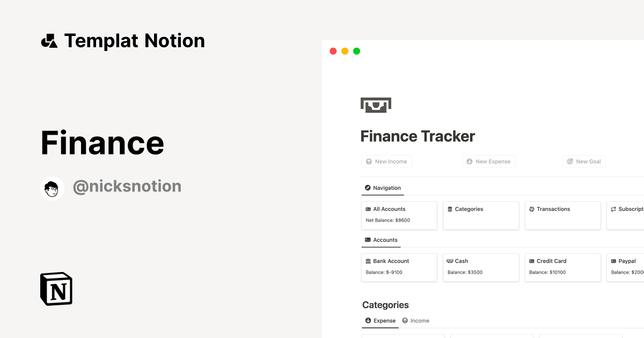Image resolution: width=644 pixels, height=338 pixels.
Task: Select the money icon above Finance Tracker title
Action: click(375, 104)
